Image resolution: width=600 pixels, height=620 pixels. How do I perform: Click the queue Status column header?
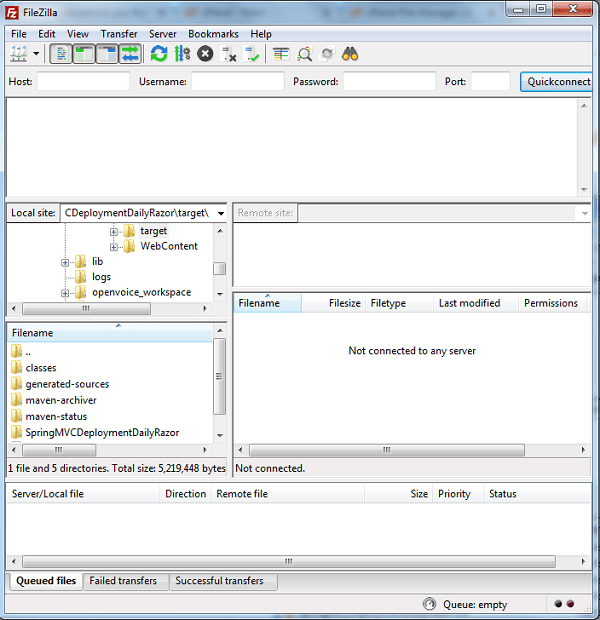pyautogui.click(x=537, y=494)
